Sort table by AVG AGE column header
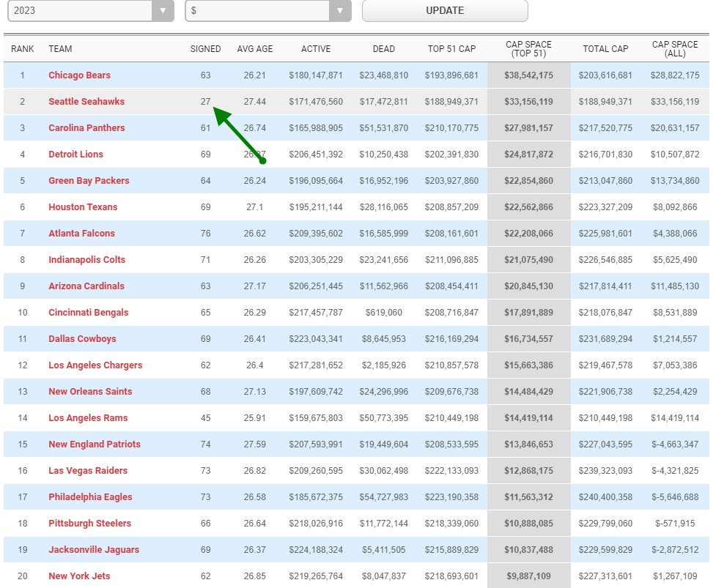713x588 pixels. 255,49
